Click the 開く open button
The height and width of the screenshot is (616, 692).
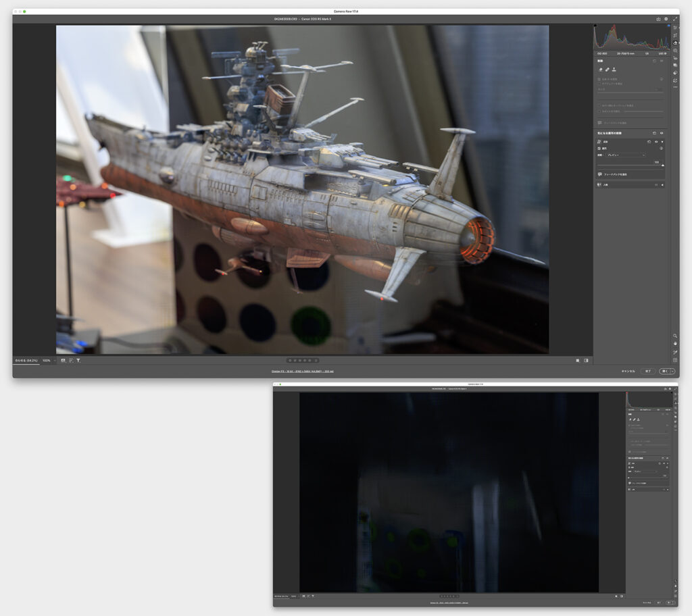click(664, 371)
